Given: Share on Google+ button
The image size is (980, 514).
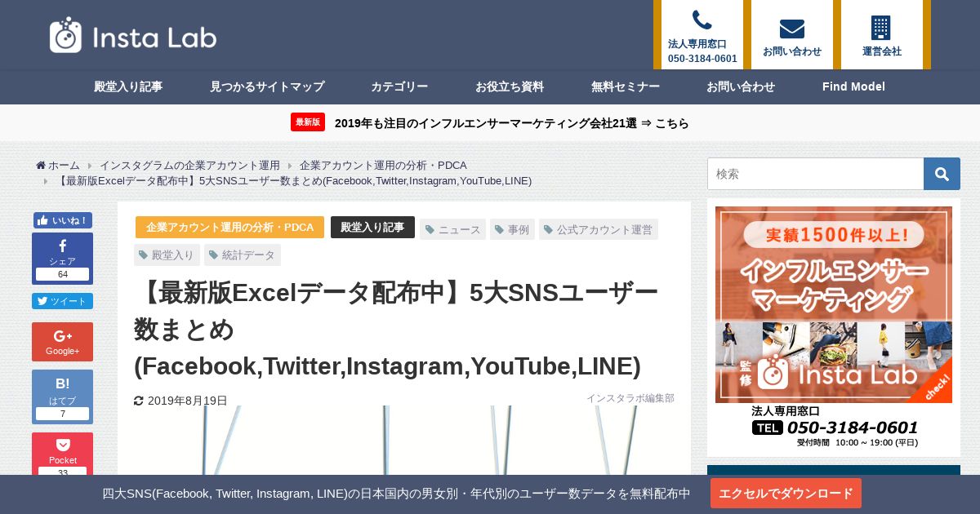Looking at the screenshot, I should tap(63, 342).
